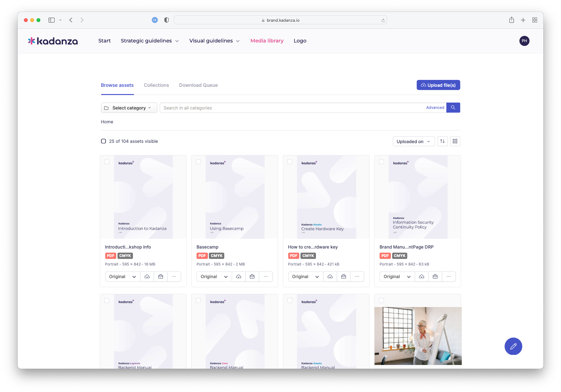This screenshot has height=392, width=561.
Task: Open the Brand Manu...ntPage DRP title
Action: pos(406,247)
